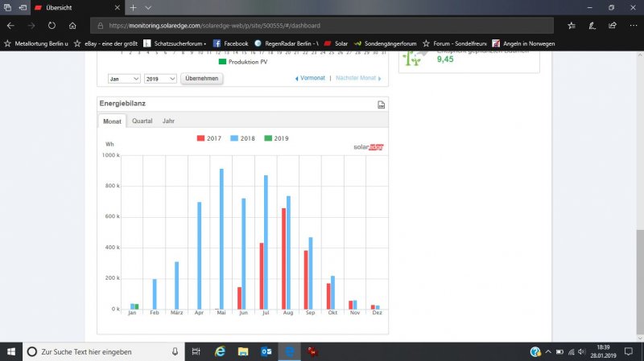Screen dimensions: 644x361
Task: Click the Übernehmen button
Action: (x=202, y=78)
